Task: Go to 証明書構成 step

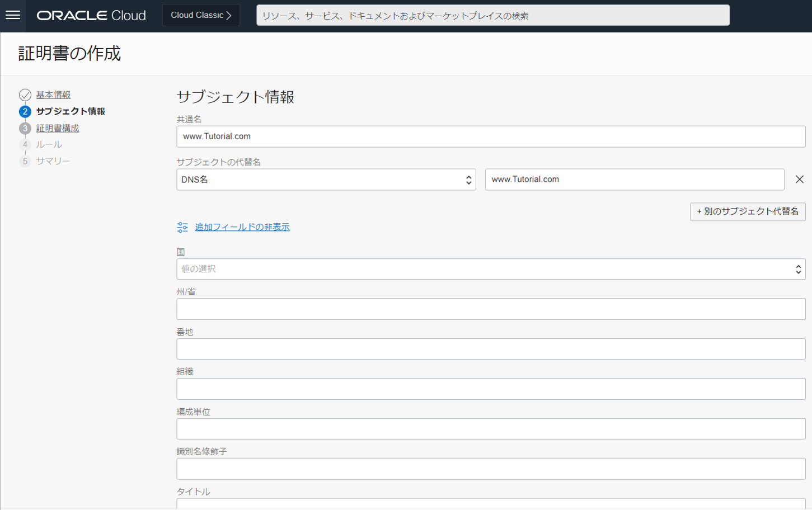Action: (x=58, y=129)
